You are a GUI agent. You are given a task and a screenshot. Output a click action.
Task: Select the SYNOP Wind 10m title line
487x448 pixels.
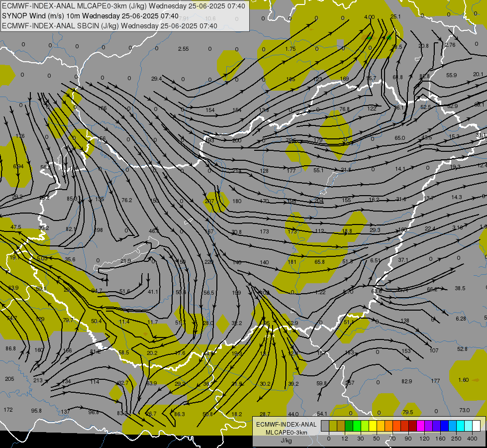click(x=90, y=16)
